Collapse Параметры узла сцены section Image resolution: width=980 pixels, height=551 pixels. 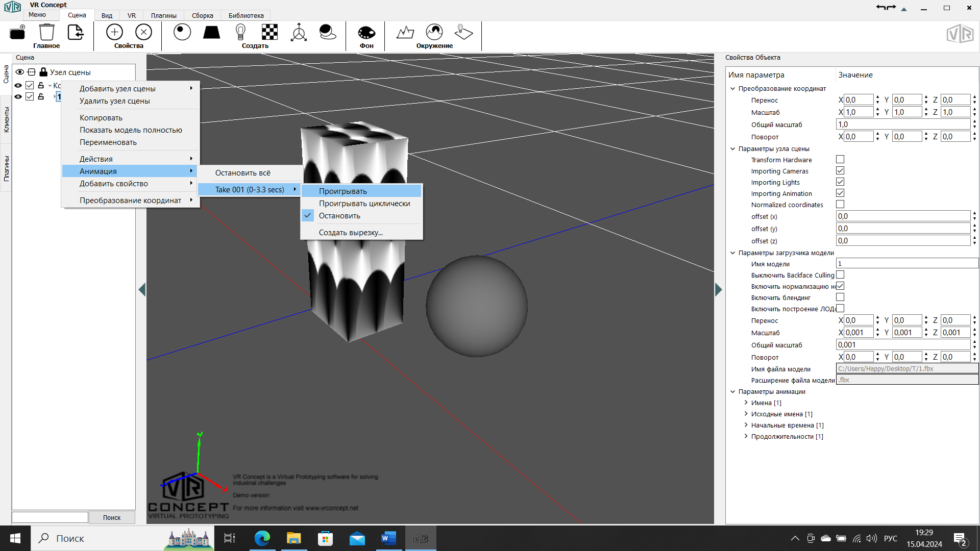point(733,148)
